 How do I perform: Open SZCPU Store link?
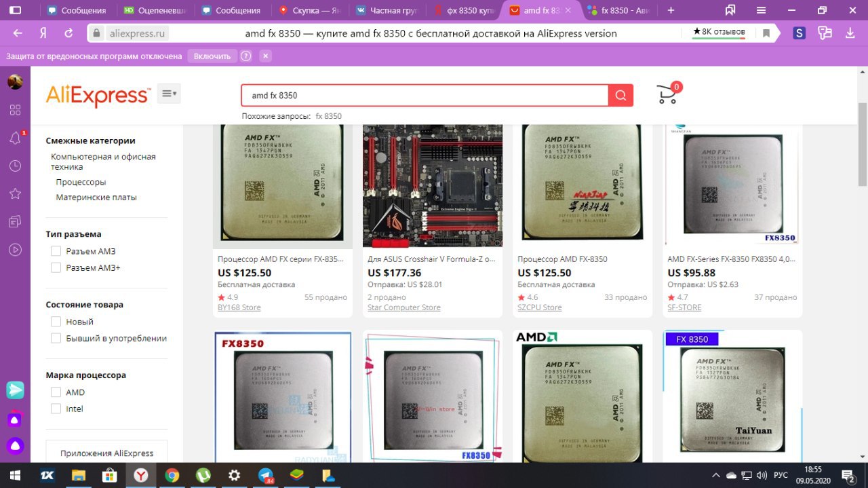click(540, 307)
